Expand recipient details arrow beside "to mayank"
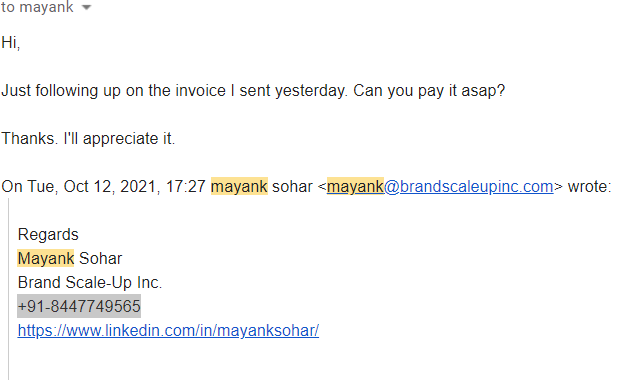 (x=87, y=7)
